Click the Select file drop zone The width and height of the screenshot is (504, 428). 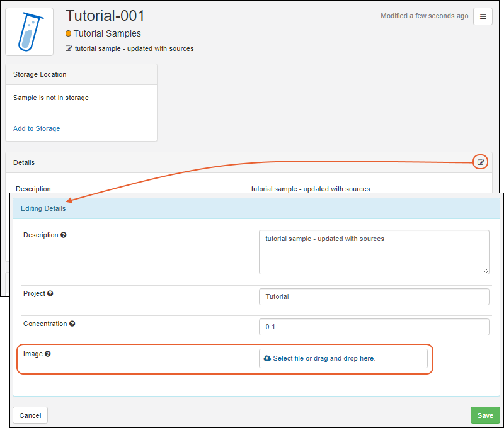tap(343, 358)
